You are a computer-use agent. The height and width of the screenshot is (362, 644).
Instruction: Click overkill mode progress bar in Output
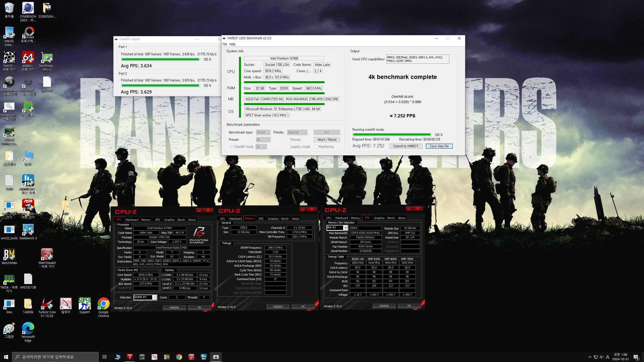click(x=392, y=134)
